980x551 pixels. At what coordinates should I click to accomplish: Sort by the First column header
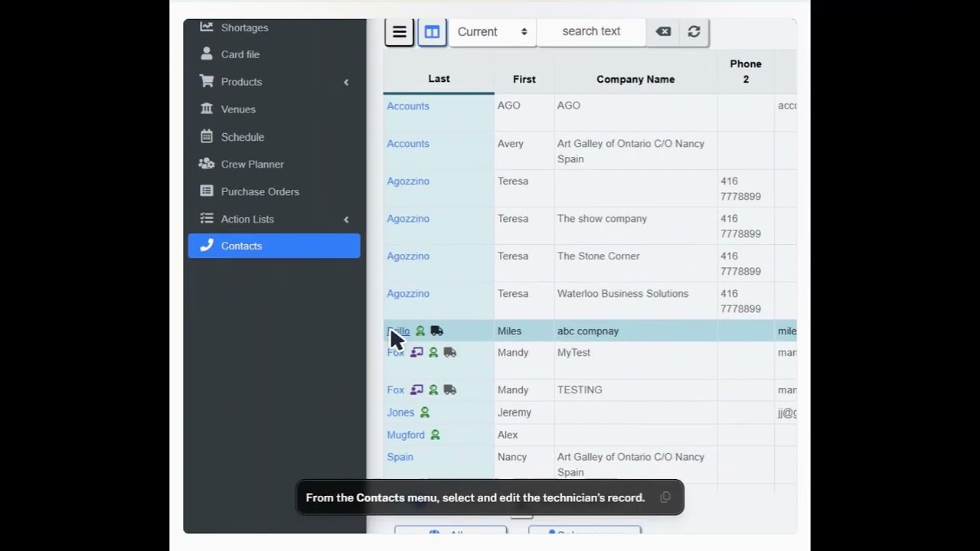point(524,80)
